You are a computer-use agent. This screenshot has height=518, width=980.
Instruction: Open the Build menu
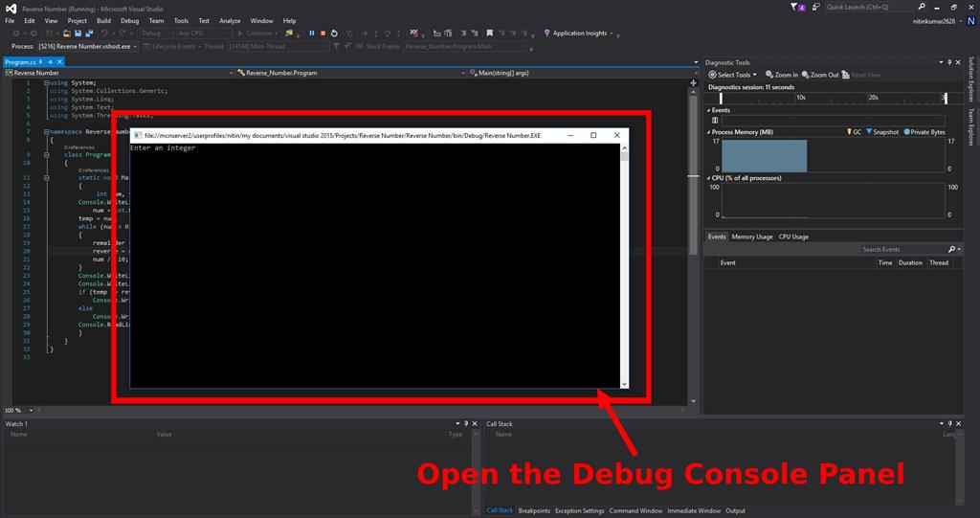pyautogui.click(x=103, y=21)
